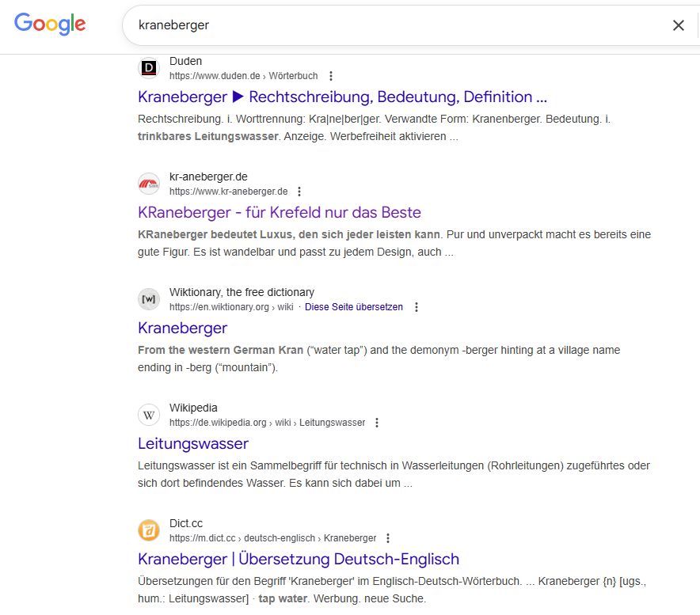Click the Wikipedia site favicon
This screenshot has width=700, height=615.
149,416
